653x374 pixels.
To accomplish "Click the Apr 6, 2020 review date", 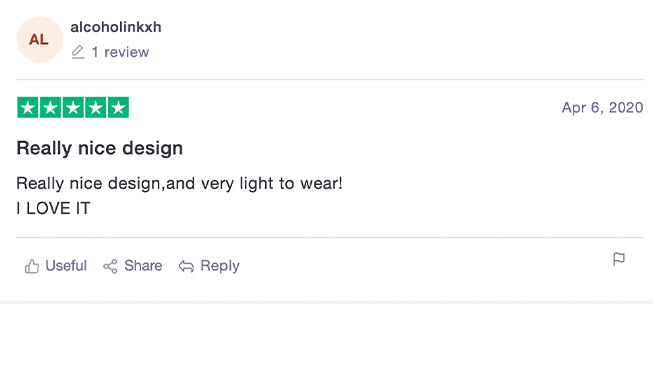I will pos(602,107).
